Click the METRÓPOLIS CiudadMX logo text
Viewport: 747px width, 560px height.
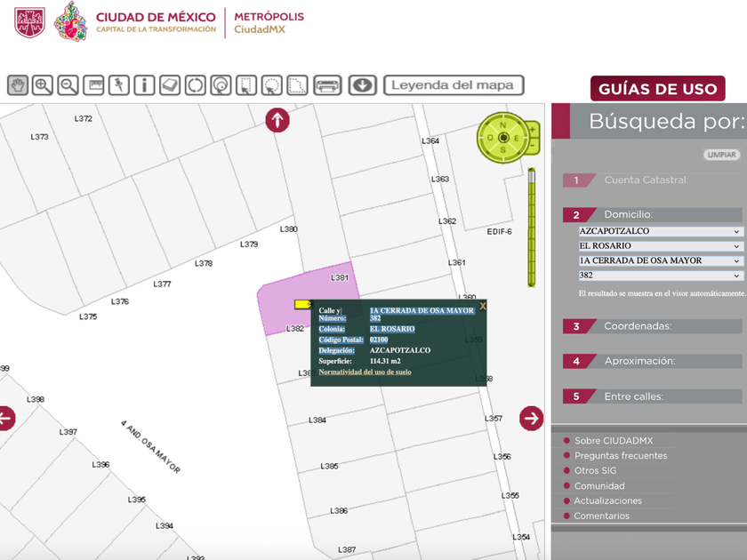[269, 23]
